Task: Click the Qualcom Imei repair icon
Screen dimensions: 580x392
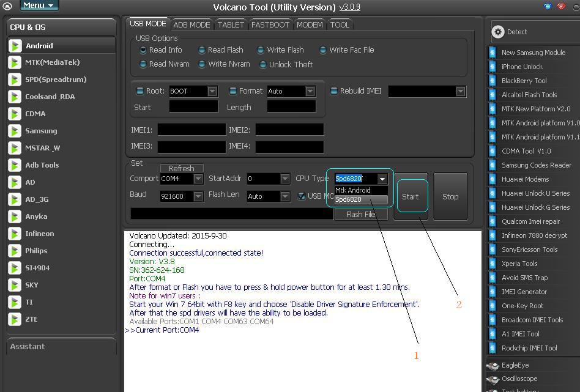Action: tap(493, 221)
